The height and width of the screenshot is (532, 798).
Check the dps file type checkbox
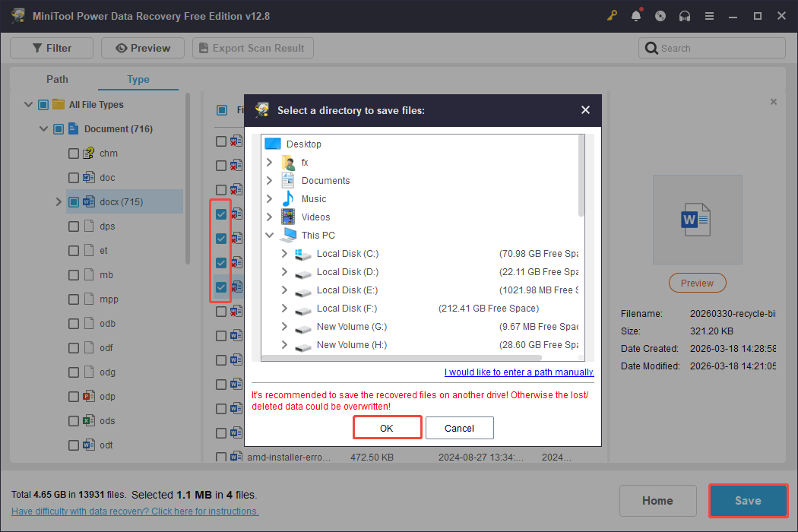click(x=73, y=226)
